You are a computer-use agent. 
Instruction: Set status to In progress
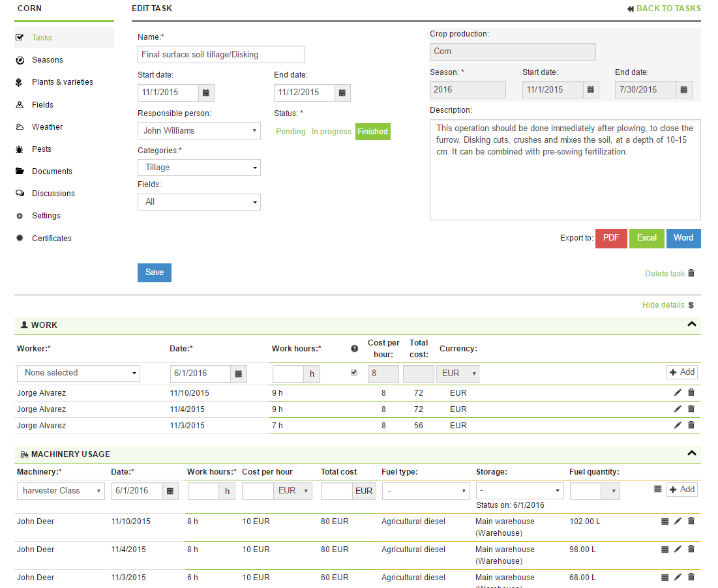point(331,132)
